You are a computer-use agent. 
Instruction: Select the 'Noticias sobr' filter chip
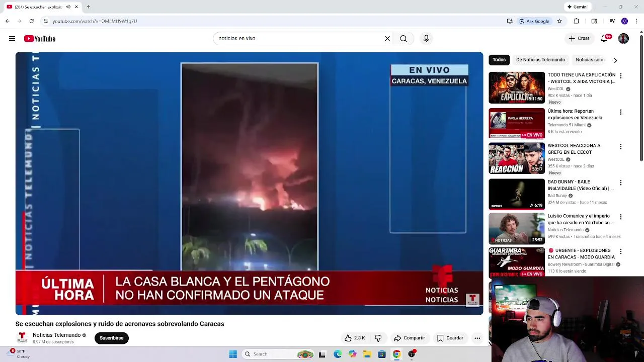590,60
